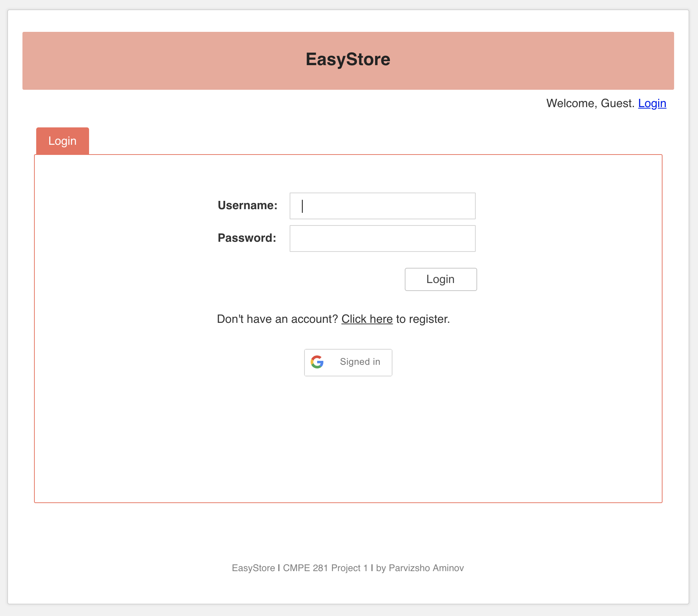Image resolution: width=698 pixels, height=616 pixels.
Task: Click the EasyStore header title
Action: pyautogui.click(x=348, y=59)
